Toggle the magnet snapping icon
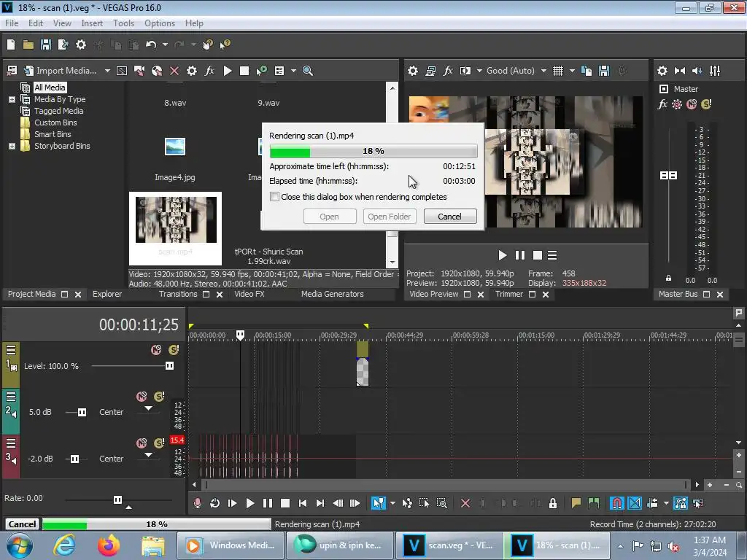Viewport: 747px width, 560px height. pos(616,503)
